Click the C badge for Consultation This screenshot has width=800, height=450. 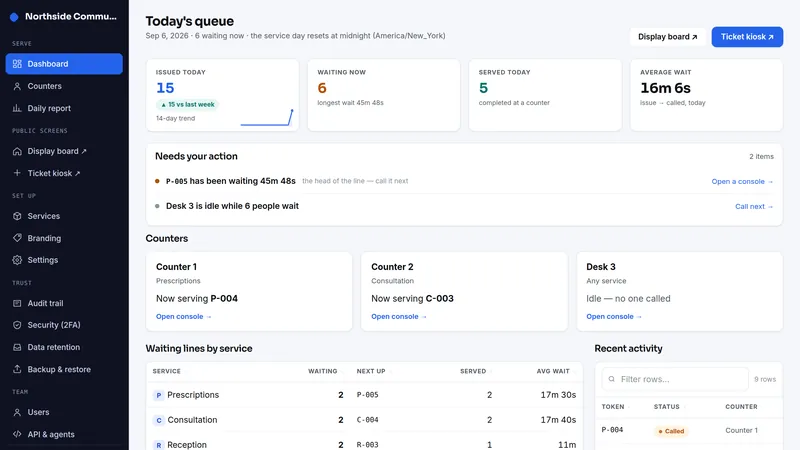coord(159,420)
